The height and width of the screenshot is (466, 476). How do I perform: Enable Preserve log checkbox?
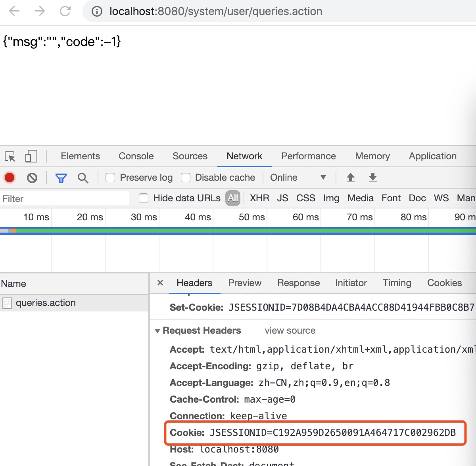(x=110, y=178)
